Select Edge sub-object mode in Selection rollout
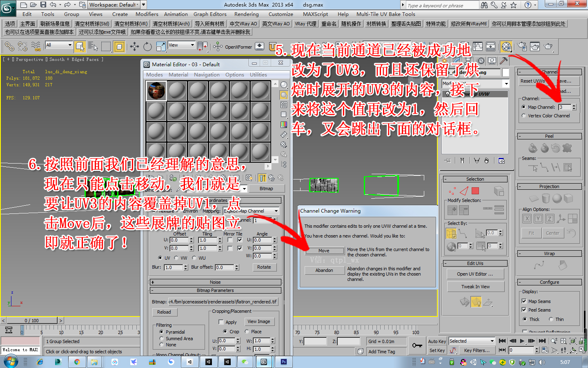The height and width of the screenshot is (368, 588). tap(464, 191)
